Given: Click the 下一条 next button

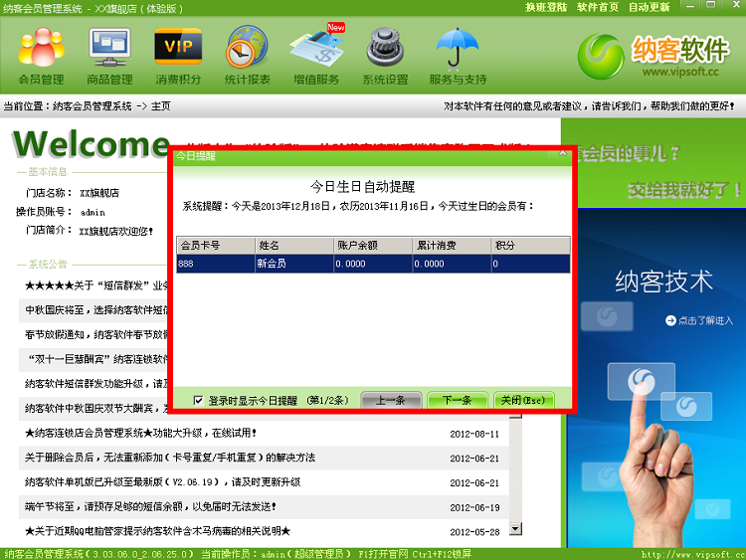Looking at the screenshot, I should 458,400.
